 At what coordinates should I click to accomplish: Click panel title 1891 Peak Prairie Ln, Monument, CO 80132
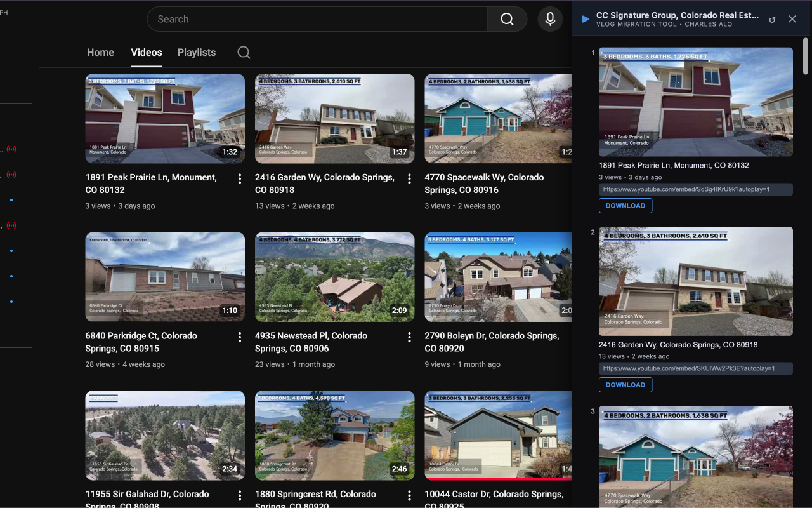[674, 165]
